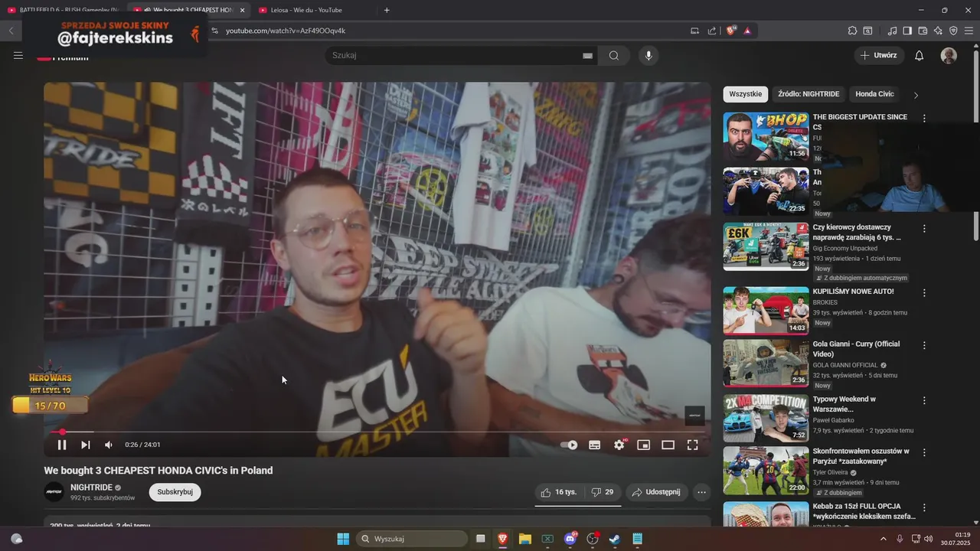Open Brave Rewards triangle icon
The width and height of the screenshot is (980, 551).
point(747,31)
